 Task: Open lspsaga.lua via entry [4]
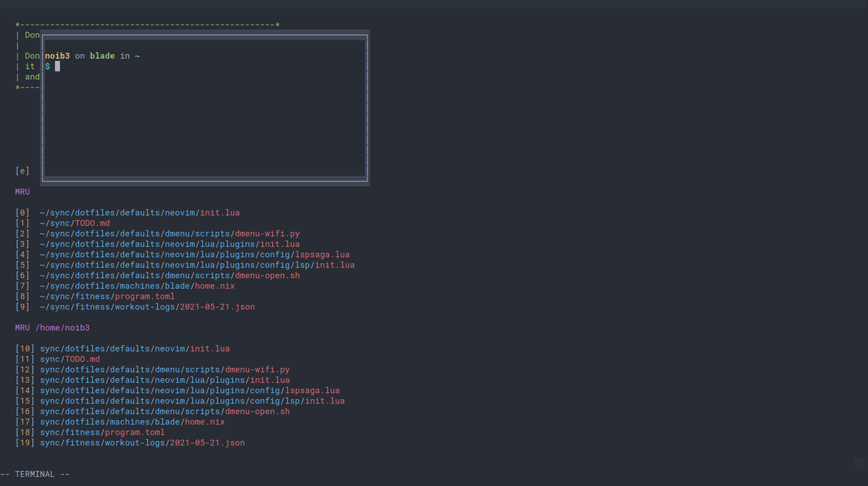(195, 254)
